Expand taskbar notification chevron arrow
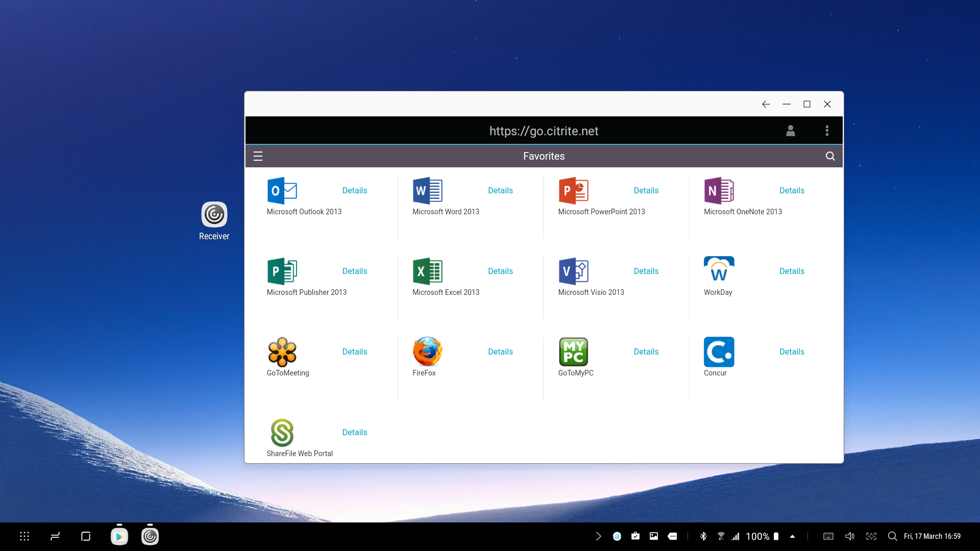980x551 pixels. coord(598,536)
